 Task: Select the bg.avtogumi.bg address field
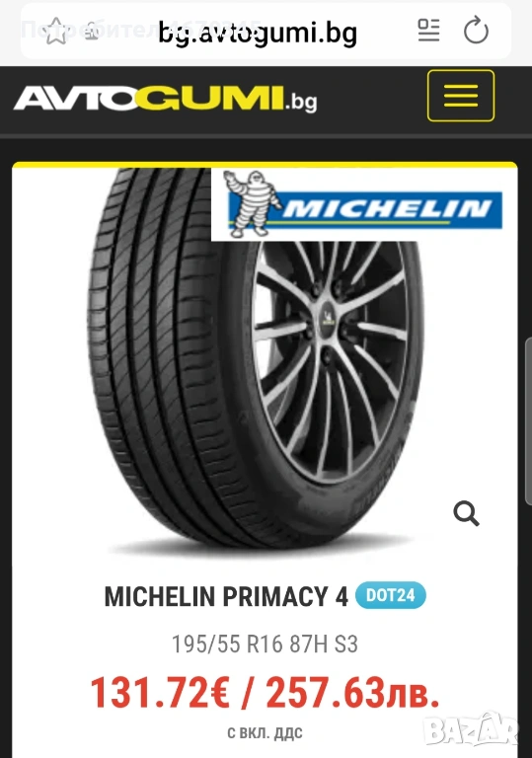(266, 31)
